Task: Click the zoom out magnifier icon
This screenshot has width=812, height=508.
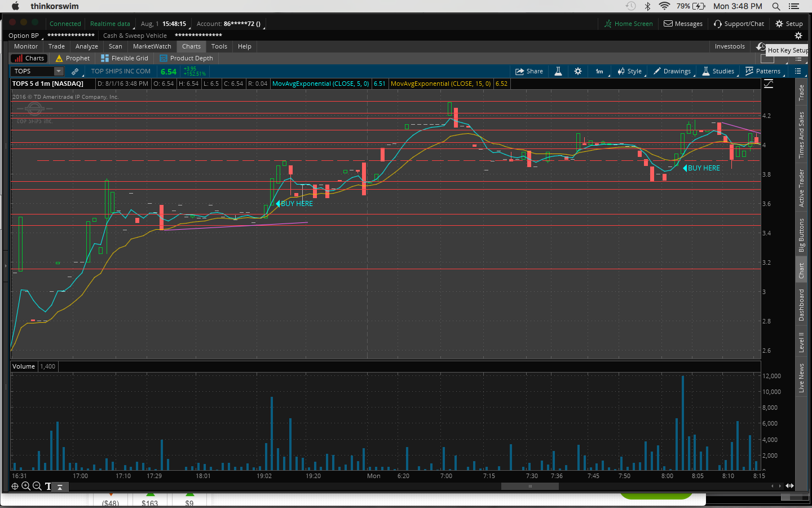Action: point(37,486)
